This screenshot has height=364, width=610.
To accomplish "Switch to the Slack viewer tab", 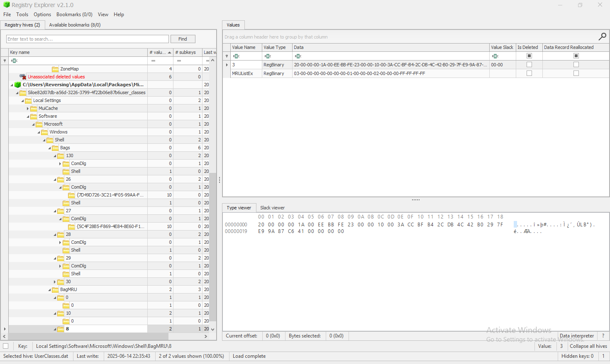I will 272,208.
